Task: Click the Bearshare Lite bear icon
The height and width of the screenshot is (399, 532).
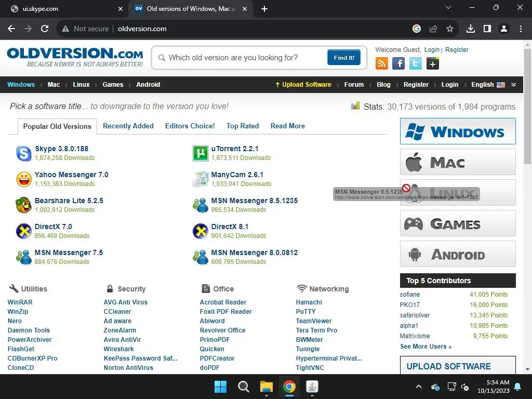Action: pos(24,205)
